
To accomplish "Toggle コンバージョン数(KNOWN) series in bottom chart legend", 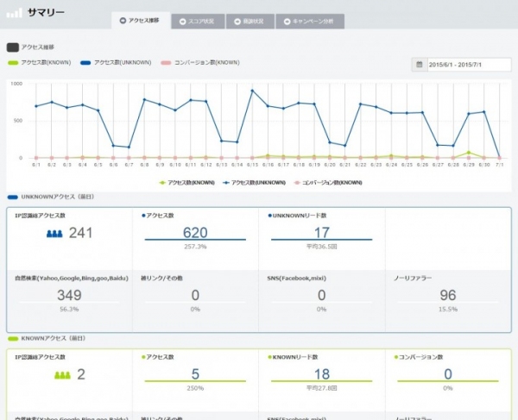I will click(x=328, y=183).
